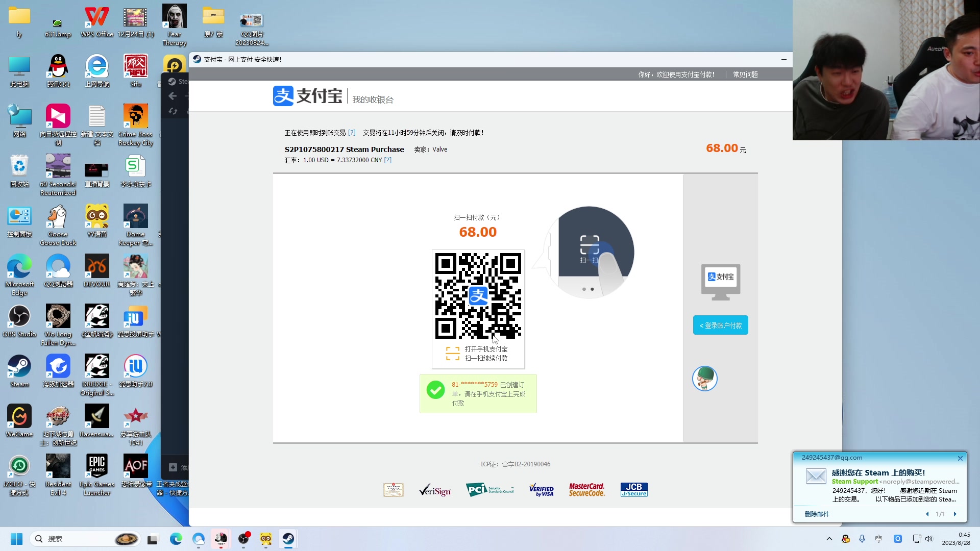
Task: Go to next mail in notification popup
Action: click(955, 514)
